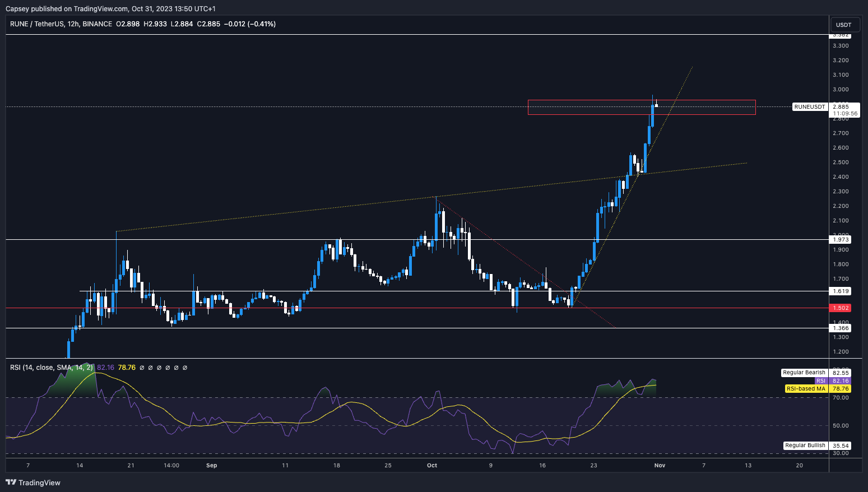The height and width of the screenshot is (492, 868).
Task: Select the Regular Bearish label on RSI scale
Action: (804, 373)
